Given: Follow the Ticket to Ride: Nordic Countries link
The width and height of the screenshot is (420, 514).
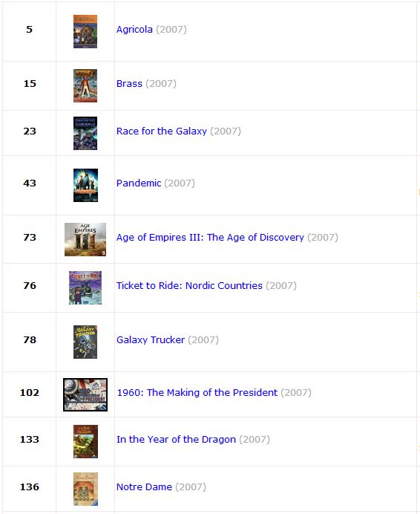Looking at the screenshot, I should [x=189, y=286].
